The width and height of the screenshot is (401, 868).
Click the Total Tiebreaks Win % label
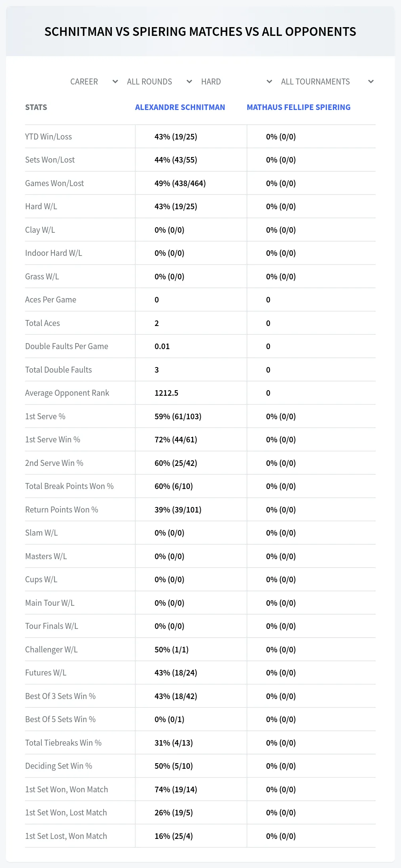click(x=63, y=743)
